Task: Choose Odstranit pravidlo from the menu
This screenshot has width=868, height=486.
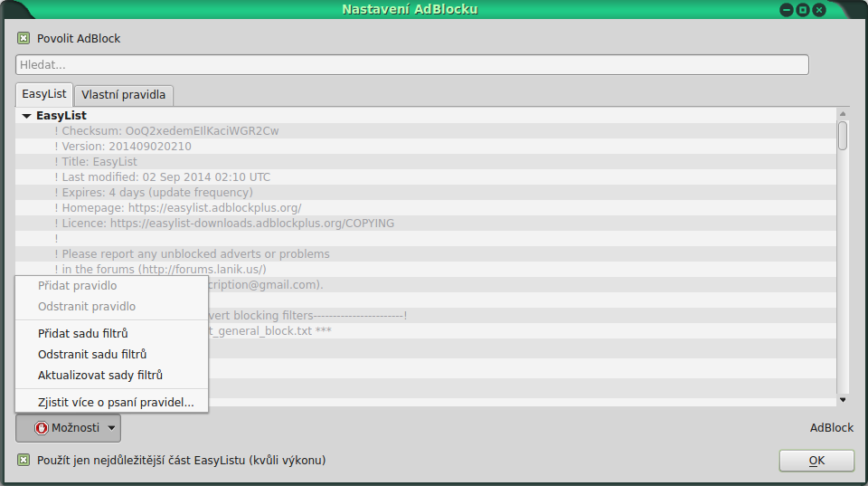Action: click(x=112, y=307)
